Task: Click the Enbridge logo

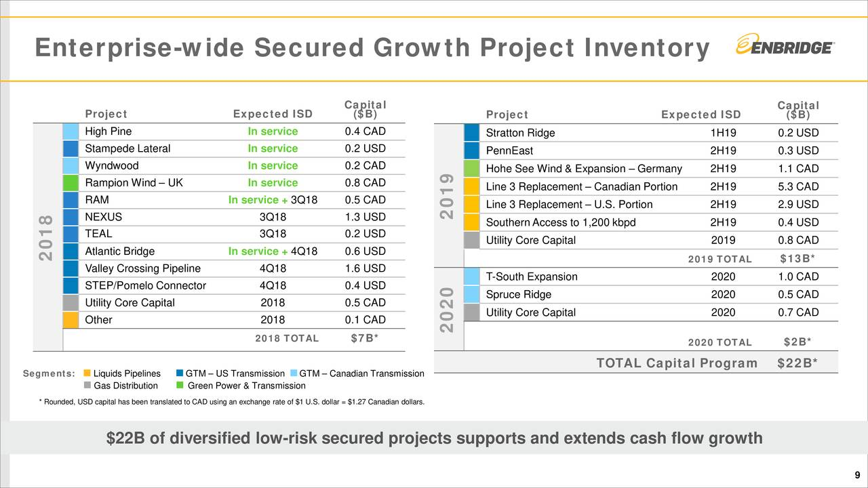Action: point(785,46)
